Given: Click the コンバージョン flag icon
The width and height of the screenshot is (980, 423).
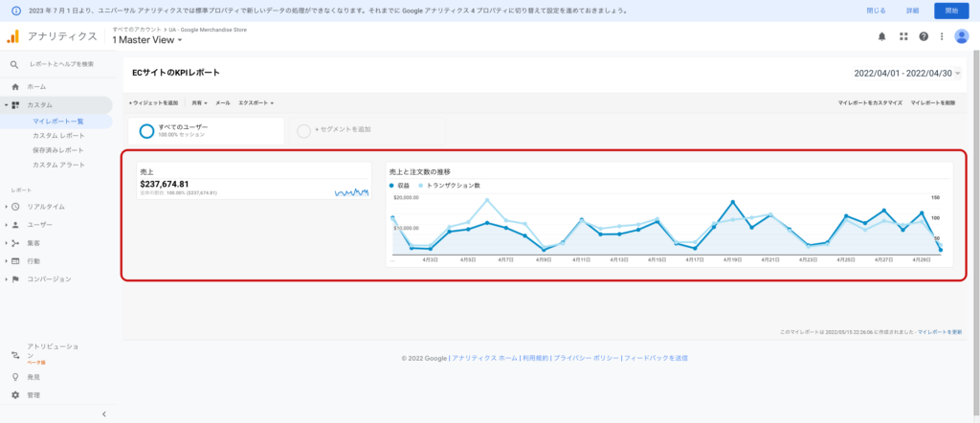Looking at the screenshot, I should click(15, 279).
